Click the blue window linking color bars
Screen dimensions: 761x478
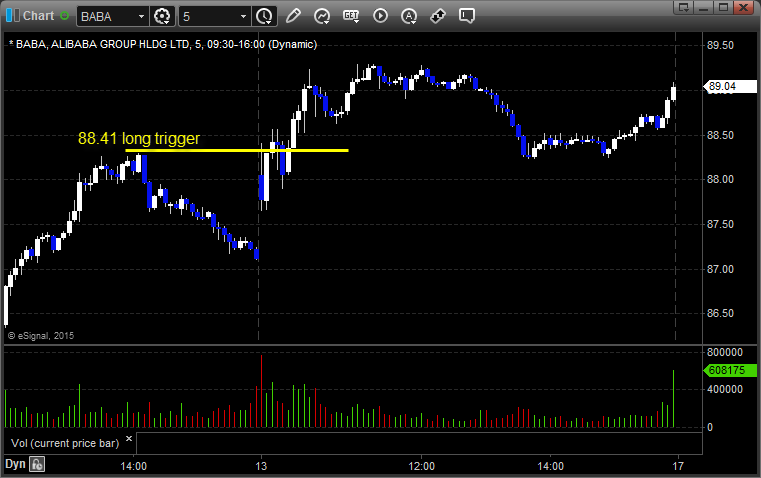13,16
